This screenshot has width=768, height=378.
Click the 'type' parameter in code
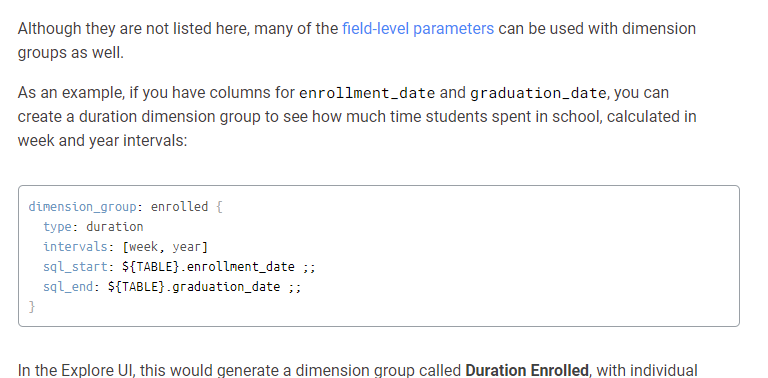(x=57, y=227)
